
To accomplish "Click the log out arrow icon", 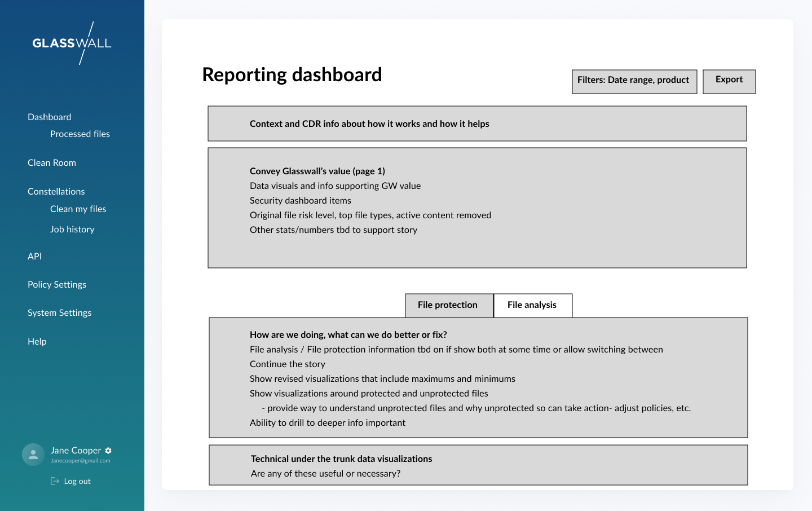I will coord(55,481).
